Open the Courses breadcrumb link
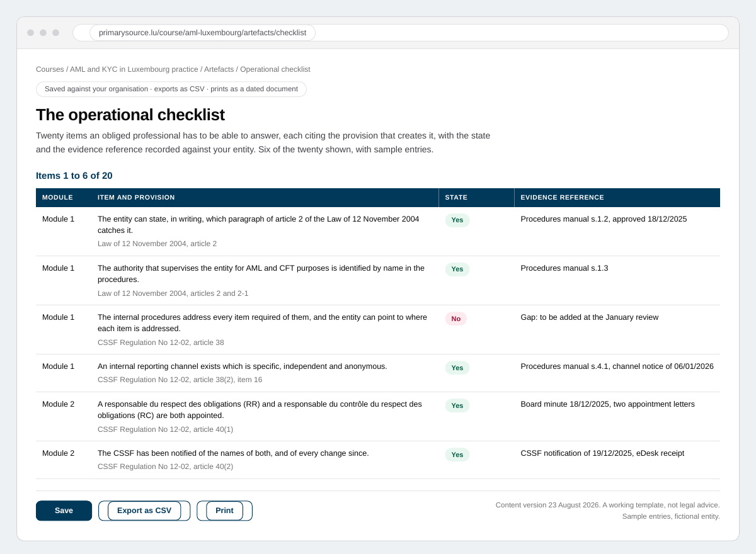This screenshot has height=554, width=756. (x=50, y=69)
